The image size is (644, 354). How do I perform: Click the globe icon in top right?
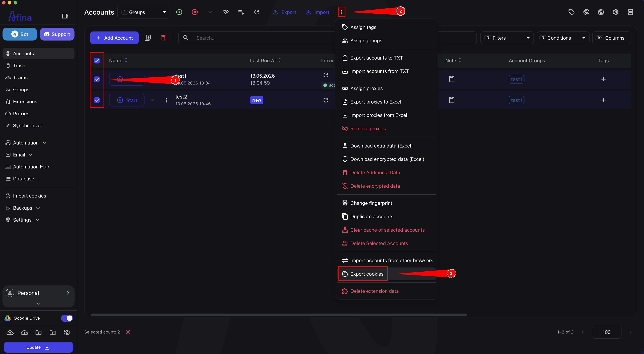(x=601, y=12)
